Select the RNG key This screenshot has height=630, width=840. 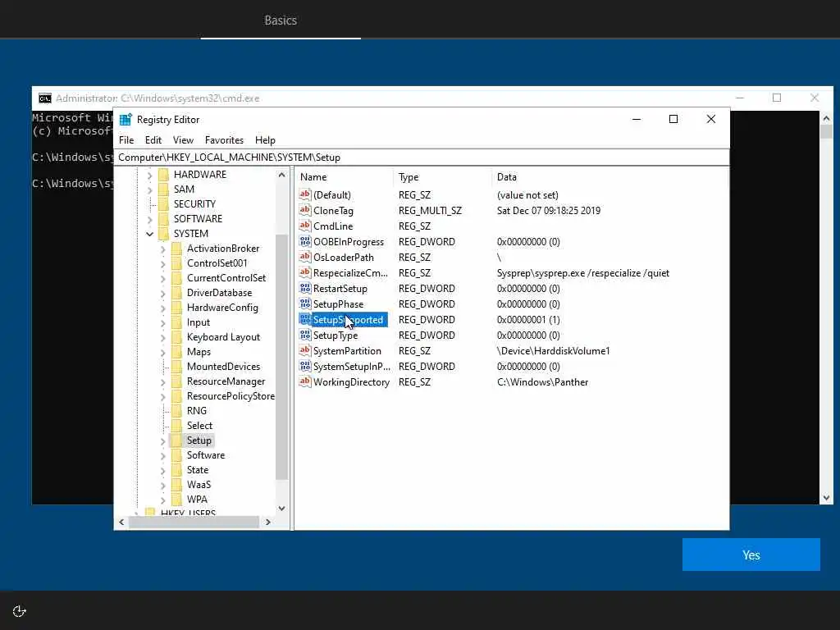(197, 411)
